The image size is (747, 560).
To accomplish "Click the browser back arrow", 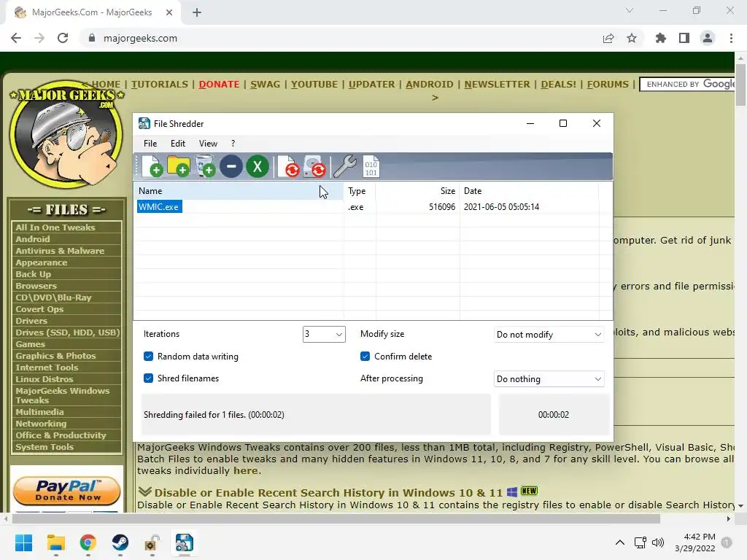I will (16, 38).
